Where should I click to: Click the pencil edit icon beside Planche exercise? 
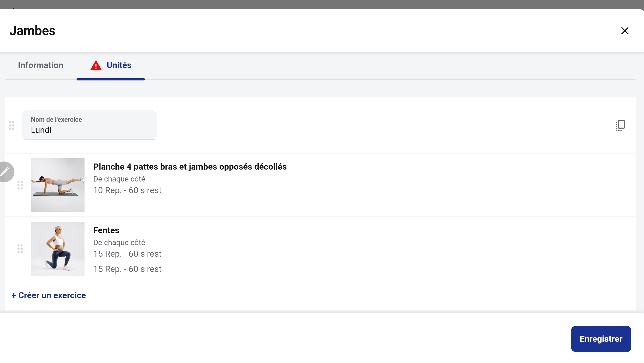(6, 172)
